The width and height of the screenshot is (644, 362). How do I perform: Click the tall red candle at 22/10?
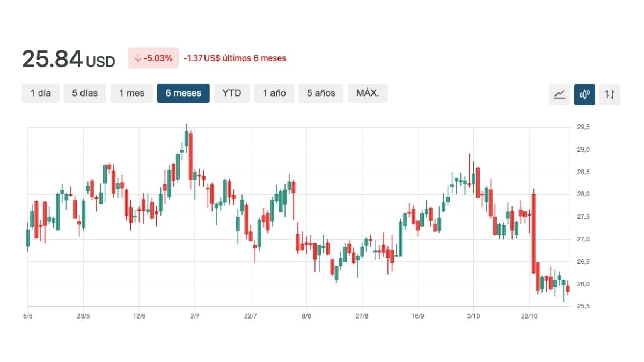tap(534, 233)
